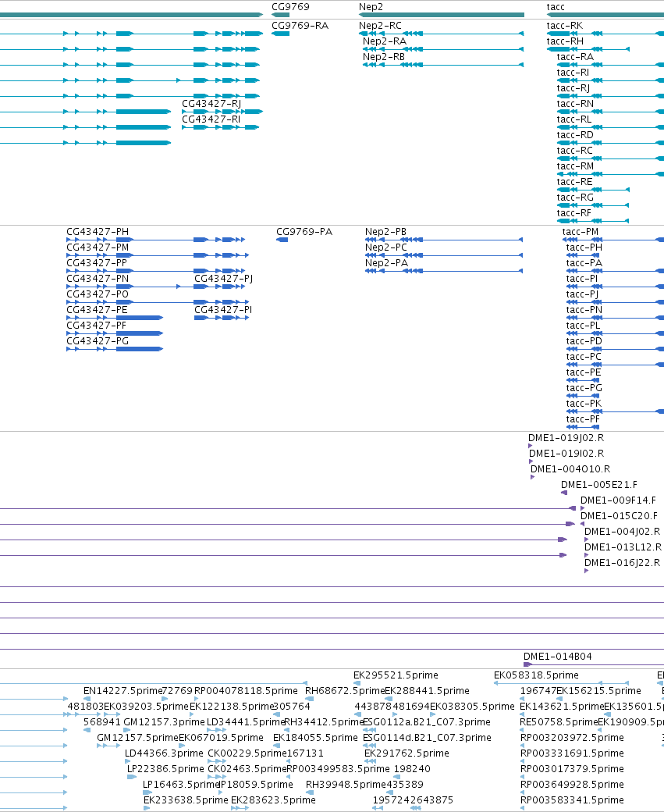The width and height of the screenshot is (664, 812).
Task: Click EST RH39948.5prime
Action: (x=346, y=784)
